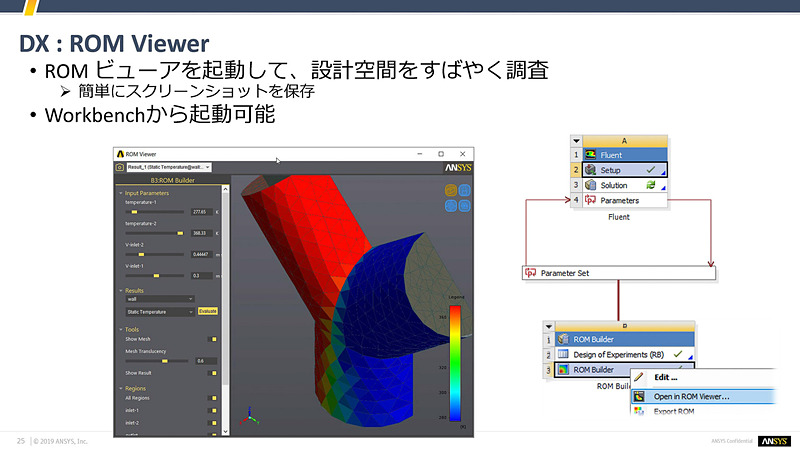The width and height of the screenshot is (800, 450).
Task: Toggle the Show Result switch
Action: pyautogui.click(x=213, y=373)
